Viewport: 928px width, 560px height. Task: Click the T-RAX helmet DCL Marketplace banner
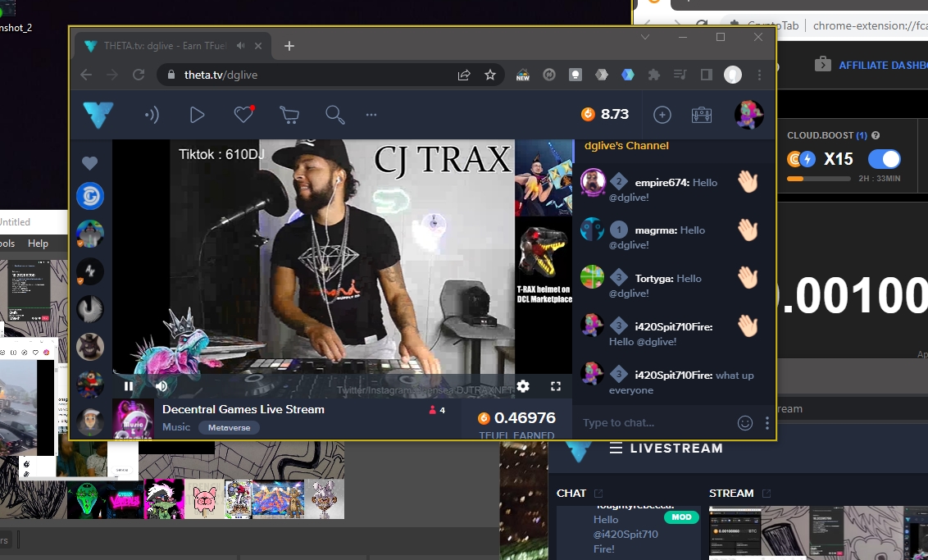(x=544, y=265)
